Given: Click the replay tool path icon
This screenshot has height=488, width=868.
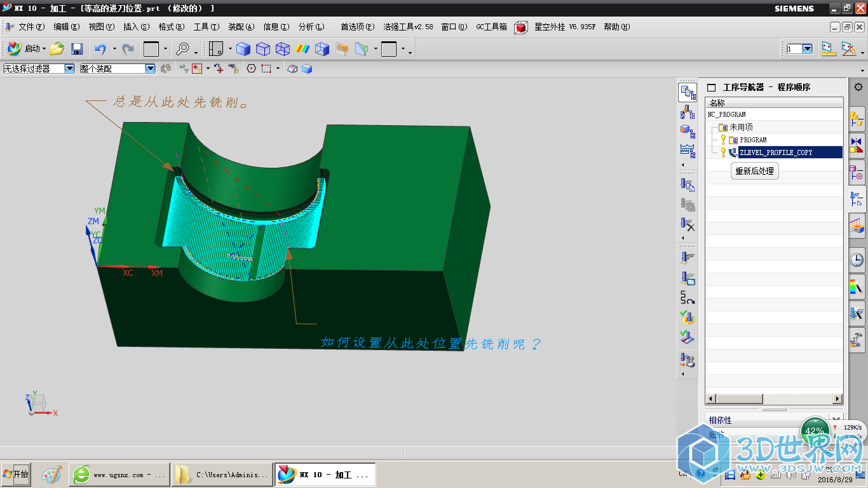Looking at the screenshot, I should [688, 278].
